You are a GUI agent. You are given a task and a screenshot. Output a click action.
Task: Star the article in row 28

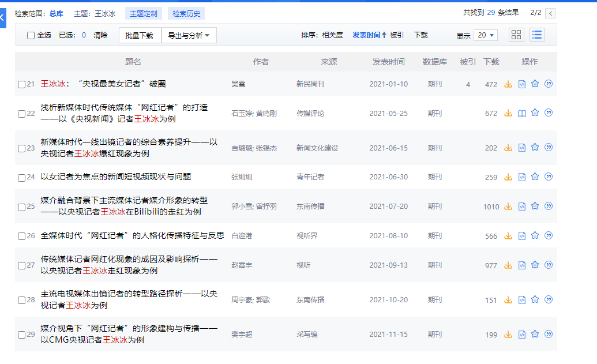pyautogui.click(x=535, y=299)
